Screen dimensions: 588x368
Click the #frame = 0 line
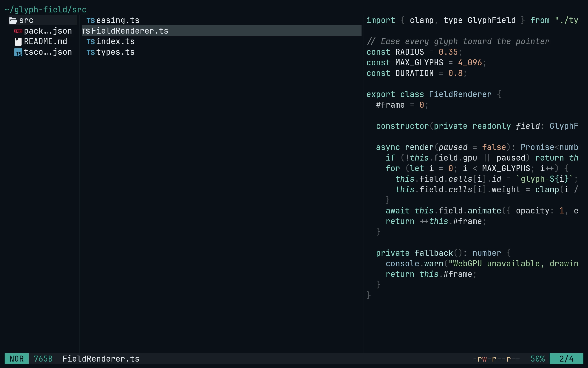click(x=402, y=105)
